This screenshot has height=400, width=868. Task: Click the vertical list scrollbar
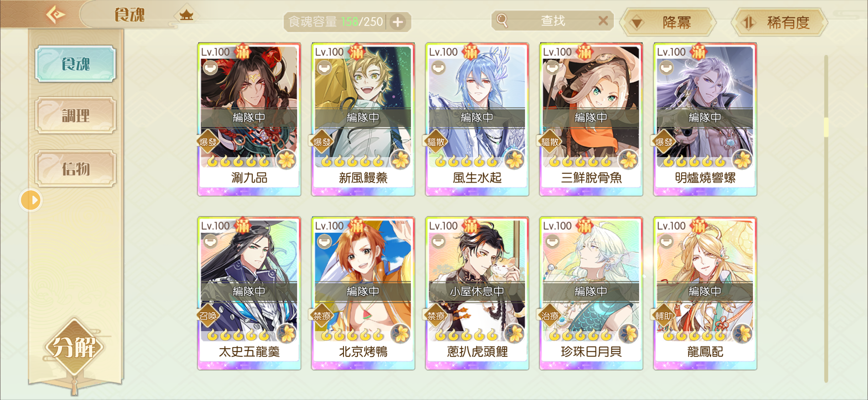[x=826, y=219]
